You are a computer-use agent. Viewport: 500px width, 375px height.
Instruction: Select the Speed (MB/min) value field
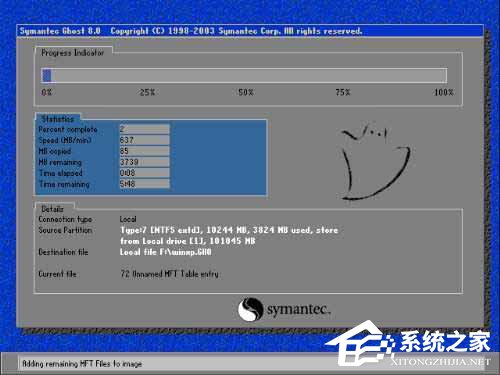click(144, 140)
